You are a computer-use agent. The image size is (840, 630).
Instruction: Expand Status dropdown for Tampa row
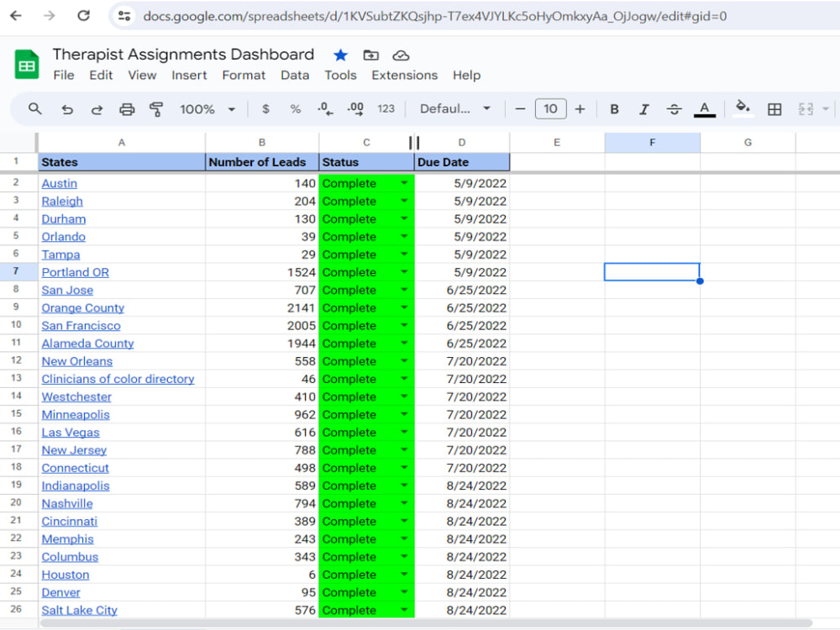coord(405,255)
